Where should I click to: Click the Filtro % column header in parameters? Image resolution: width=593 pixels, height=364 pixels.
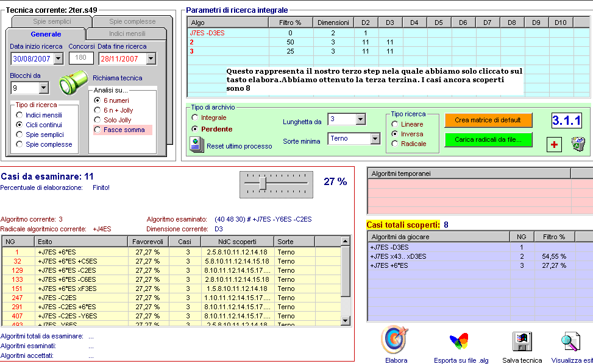[x=291, y=23]
